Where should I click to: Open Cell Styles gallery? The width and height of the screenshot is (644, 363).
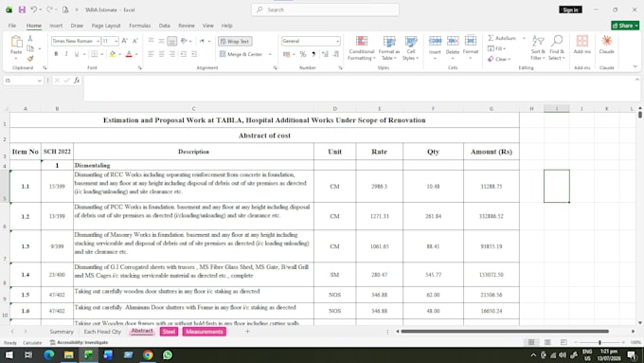point(410,47)
